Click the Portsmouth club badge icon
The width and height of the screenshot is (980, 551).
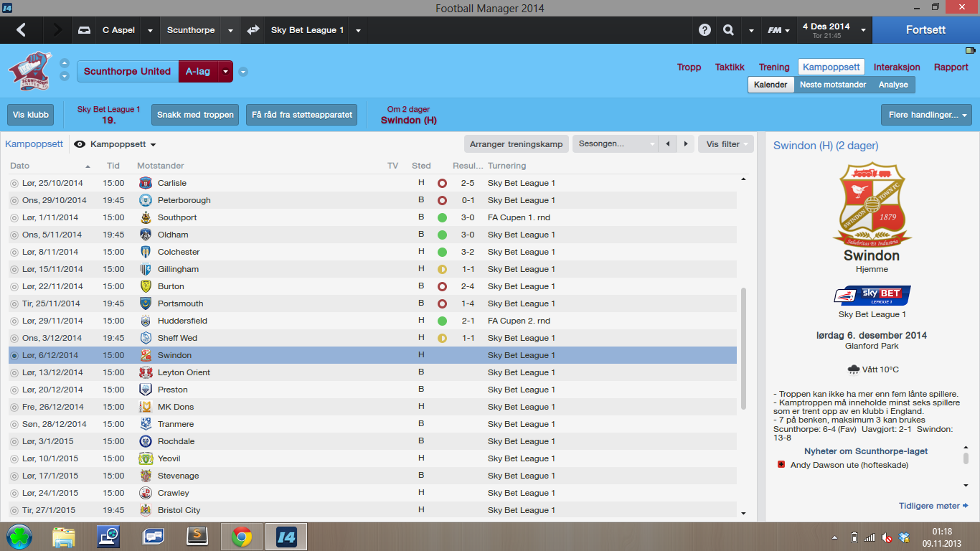(146, 303)
